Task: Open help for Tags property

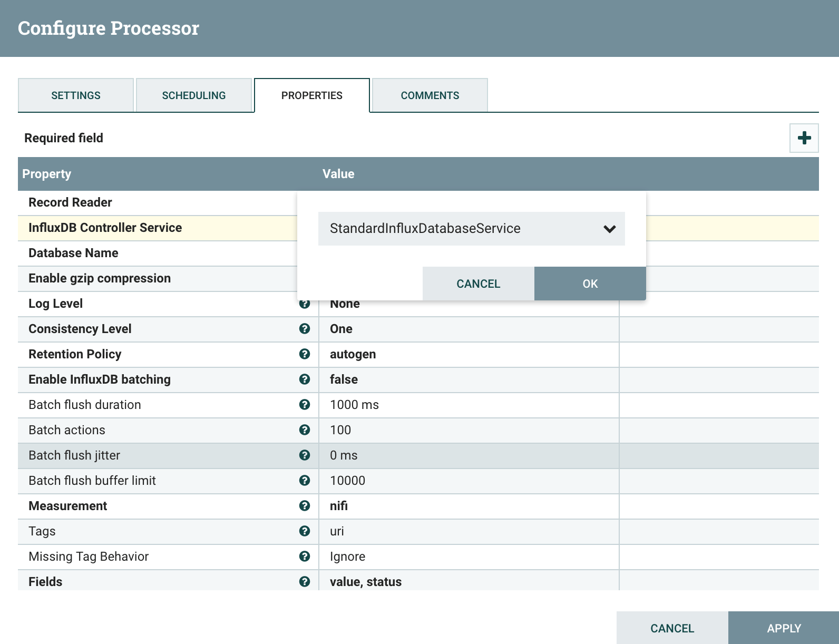Action: coord(305,531)
